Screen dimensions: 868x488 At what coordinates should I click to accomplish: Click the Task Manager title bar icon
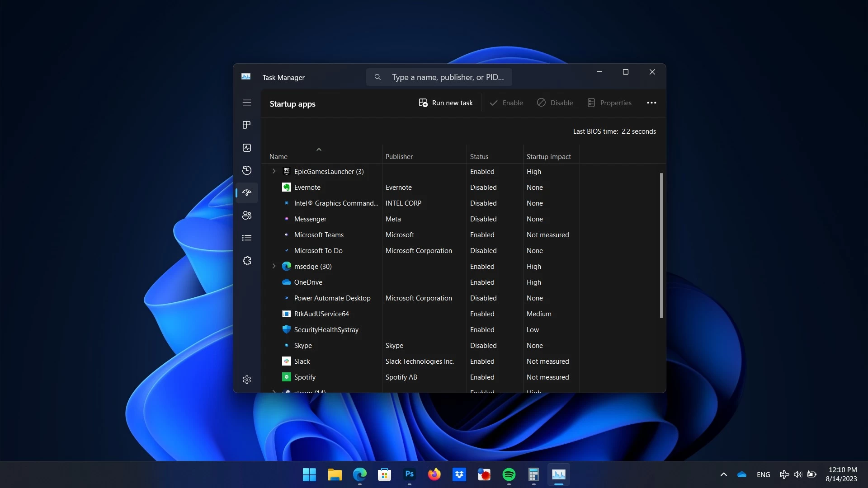click(246, 77)
